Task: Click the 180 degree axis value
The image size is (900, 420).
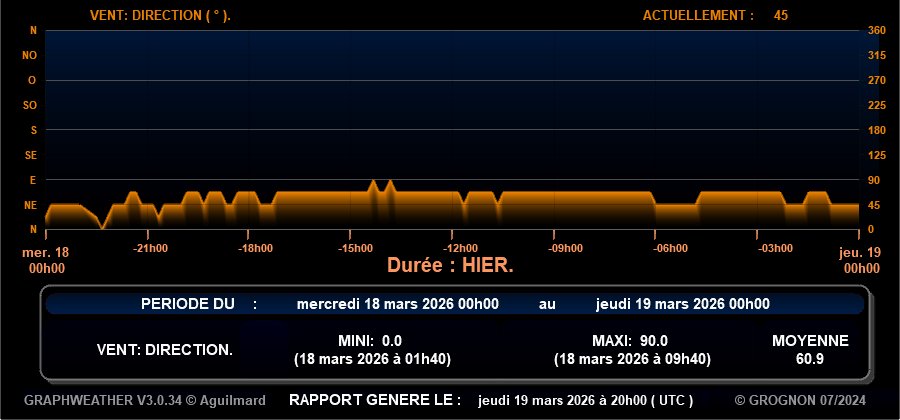Action: click(877, 130)
